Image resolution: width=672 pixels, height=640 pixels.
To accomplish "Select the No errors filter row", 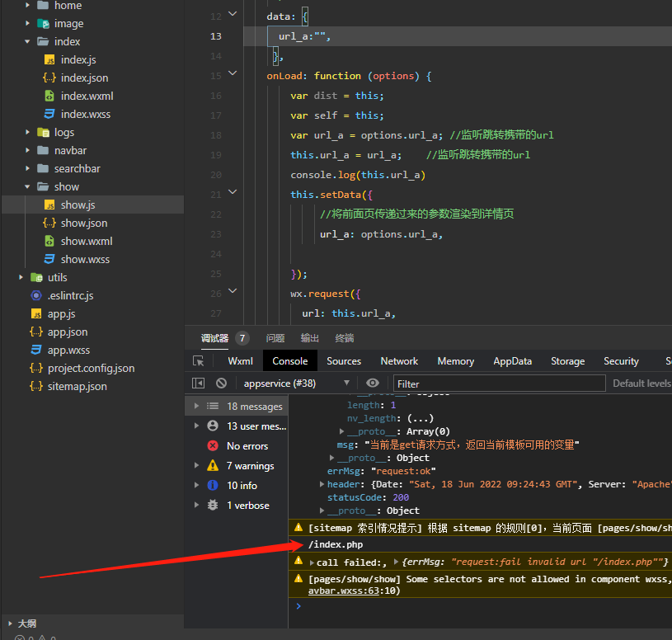I will [x=237, y=446].
